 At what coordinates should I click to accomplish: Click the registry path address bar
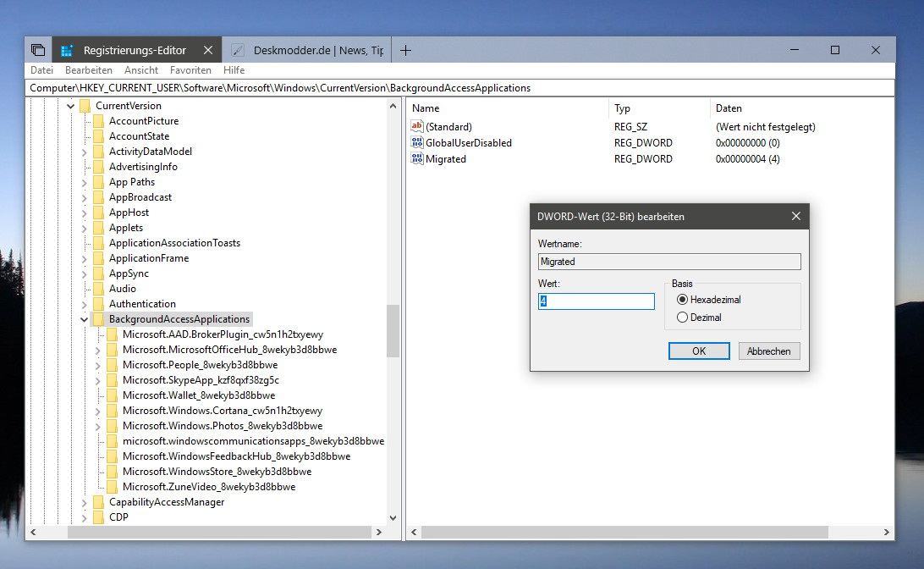click(x=461, y=88)
